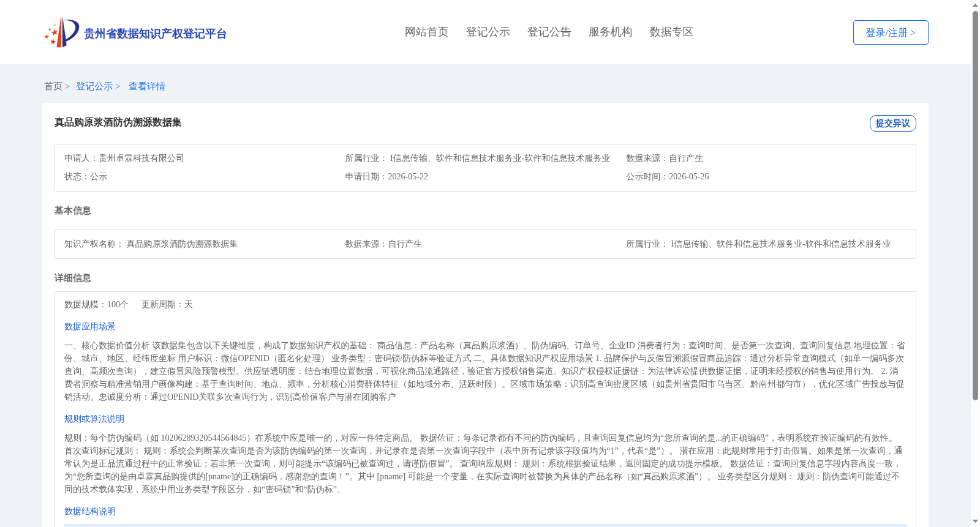Click the page title 真品购原浆酒防伪溯源数据集
This screenshot has width=980, height=527.
tap(118, 122)
